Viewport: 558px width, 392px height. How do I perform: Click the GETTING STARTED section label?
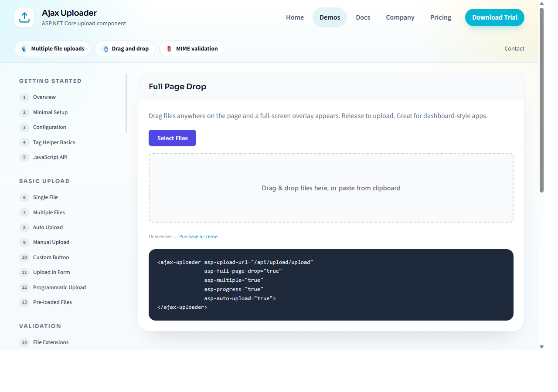coord(51,81)
